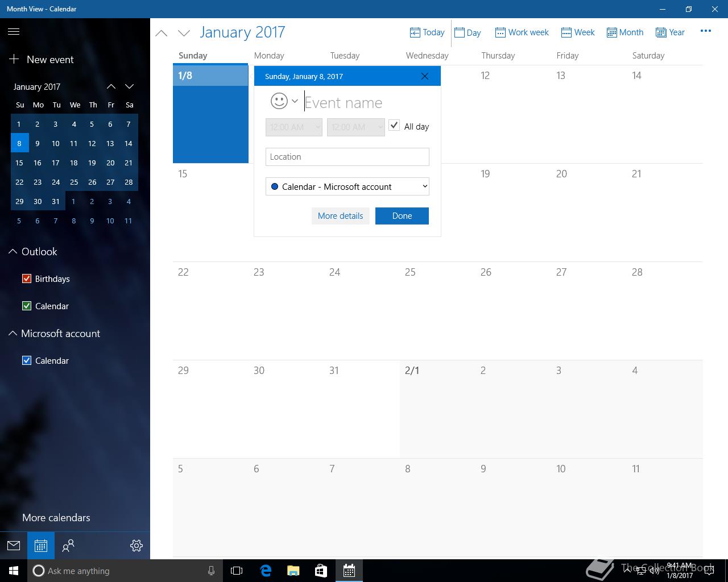This screenshot has height=582, width=728.
Task: Go to previous month in main calendar
Action: tap(162, 33)
